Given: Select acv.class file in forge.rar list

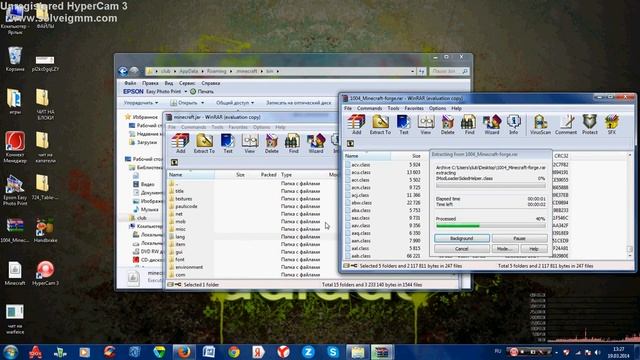Looking at the screenshot, I should [x=360, y=165].
